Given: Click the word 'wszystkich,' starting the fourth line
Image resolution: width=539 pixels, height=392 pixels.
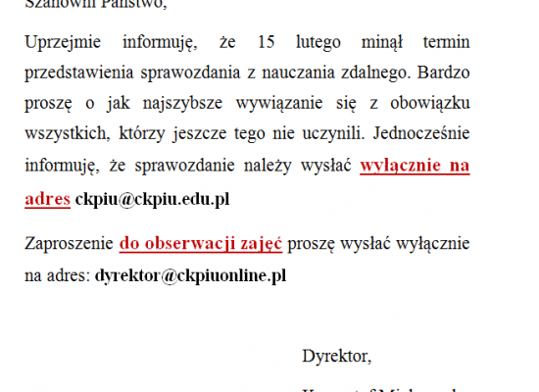Looking at the screenshot, I should (x=68, y=133).
